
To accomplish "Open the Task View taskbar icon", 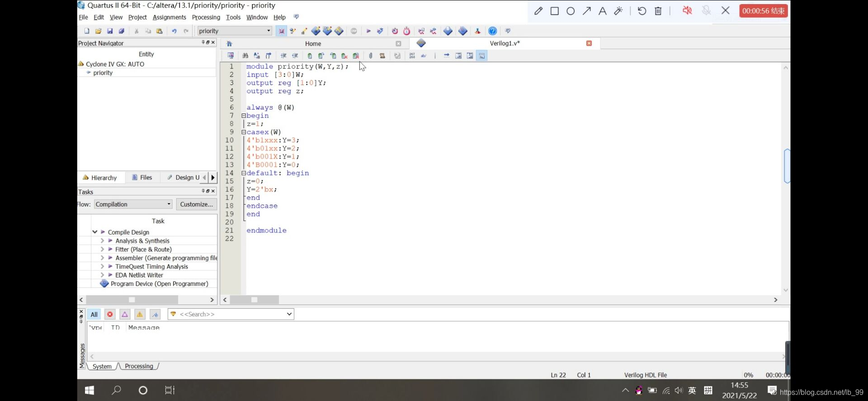I will coord(170,390).
